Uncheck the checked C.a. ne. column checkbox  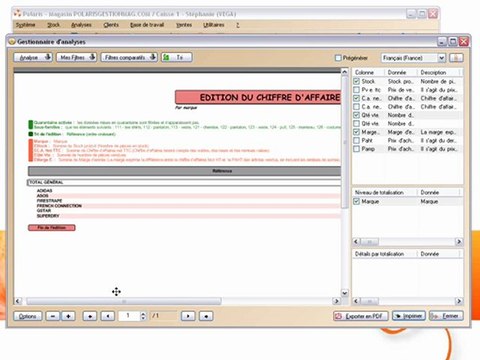(x=356, y=98)
